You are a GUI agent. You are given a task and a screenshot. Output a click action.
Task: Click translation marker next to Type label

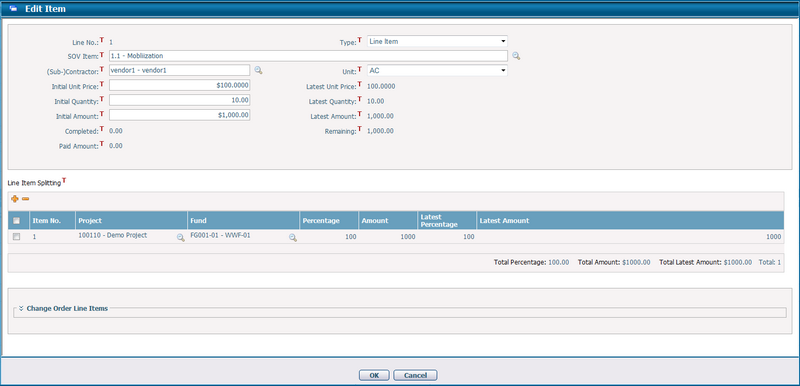click(359, 39)
